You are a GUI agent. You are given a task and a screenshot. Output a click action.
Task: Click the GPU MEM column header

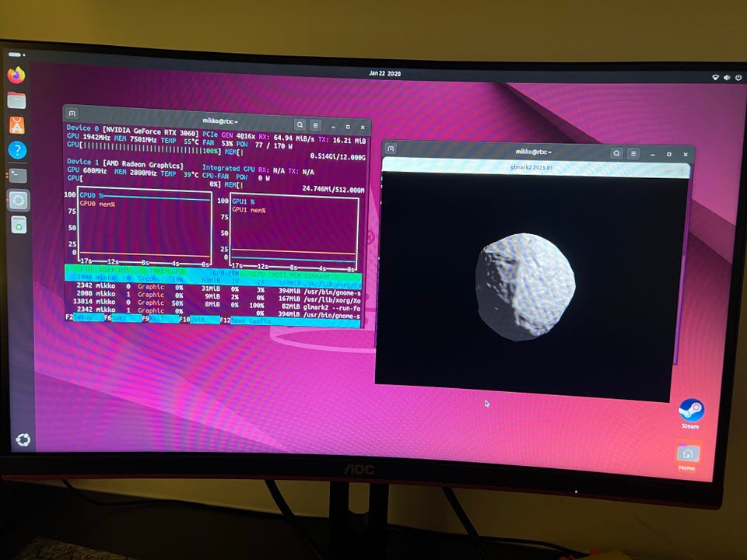(226, 273)
